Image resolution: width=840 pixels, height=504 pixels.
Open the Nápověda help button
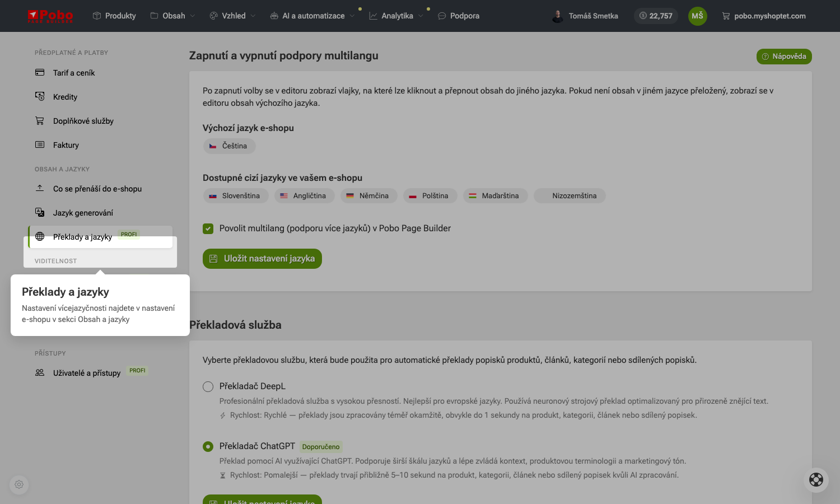click(x=784, y=57)
